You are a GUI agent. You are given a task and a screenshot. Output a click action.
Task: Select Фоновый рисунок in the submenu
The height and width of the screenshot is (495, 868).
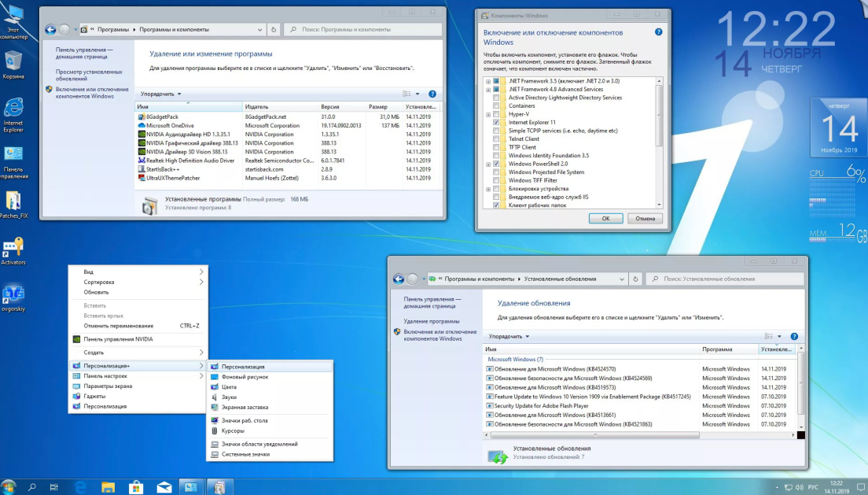(270, 377)
